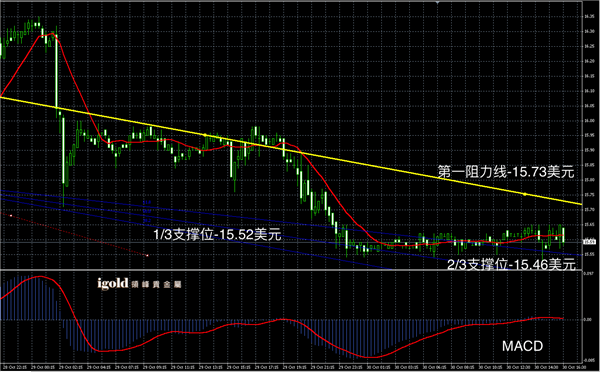Screen dimensions: 600x372
Task: Click the red dotted line's left endpoint
Action: (11, 216)
